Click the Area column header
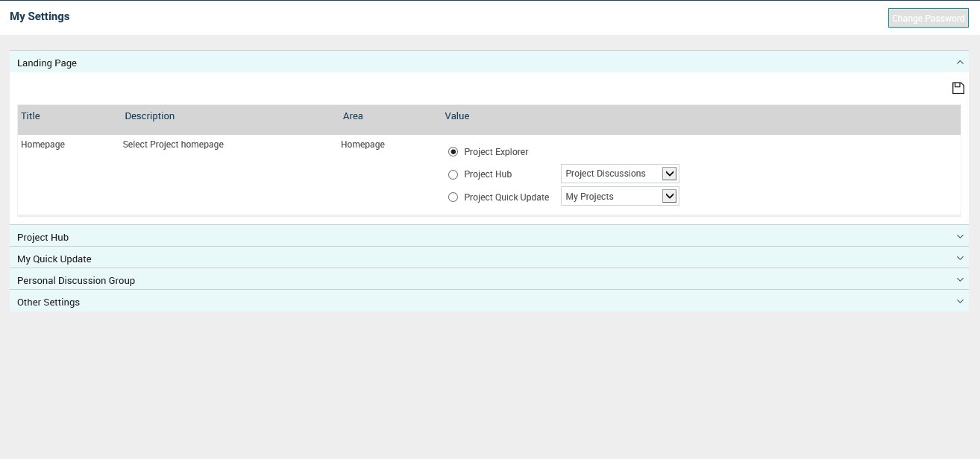Image resolution: width=980 pixels, height=459 pixels. (x=353, y=116)
